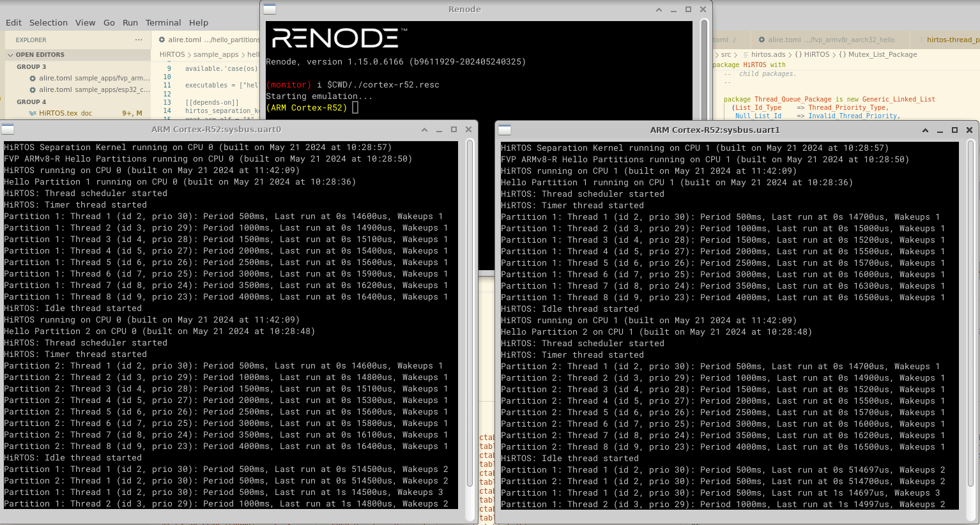
Task: Close the sysbus.uart0 terminal window
Action: (x=468, y=130)
